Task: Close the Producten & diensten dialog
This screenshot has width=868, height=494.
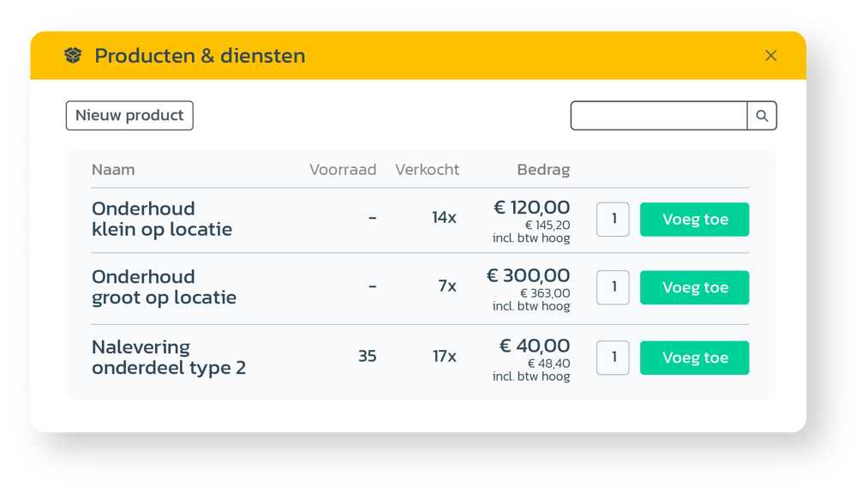Action: tap(769, 55)
